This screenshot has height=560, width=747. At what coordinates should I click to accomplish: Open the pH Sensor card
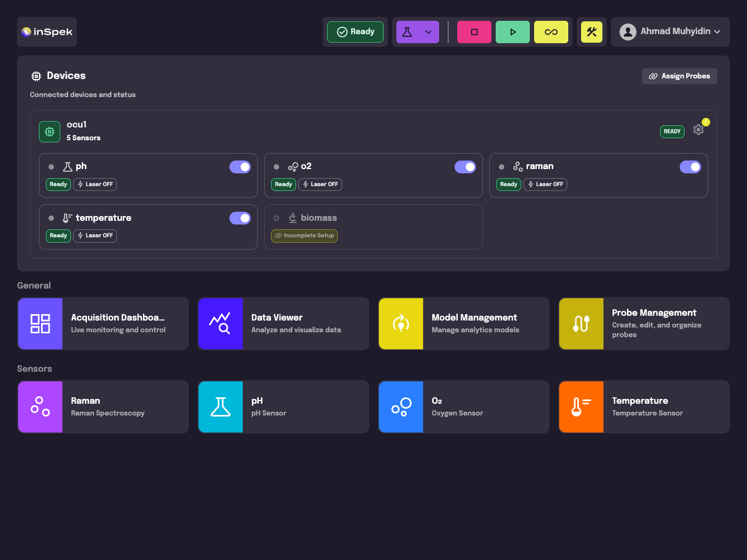(x=283, y=407)
